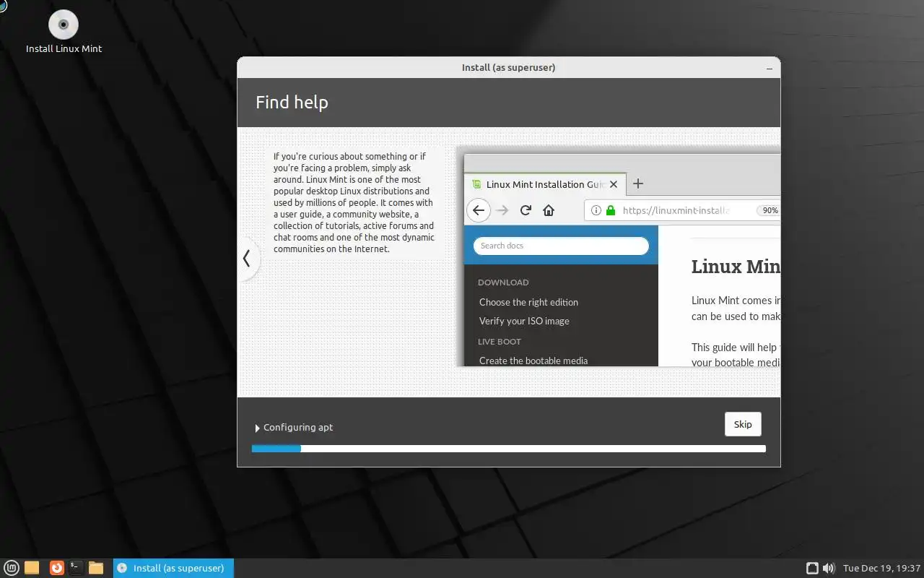Skip the current installation step
This screenshot has height=578, width=924.
pyautogui.click(x=743, y=424)
